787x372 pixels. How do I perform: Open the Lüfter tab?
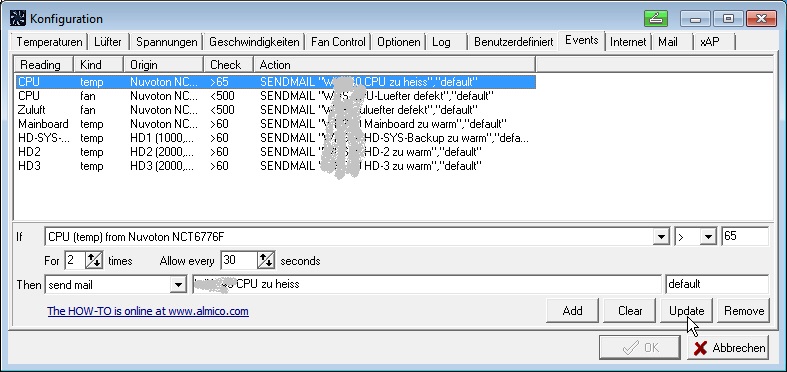pyautogui.click(x=108, y=42)
